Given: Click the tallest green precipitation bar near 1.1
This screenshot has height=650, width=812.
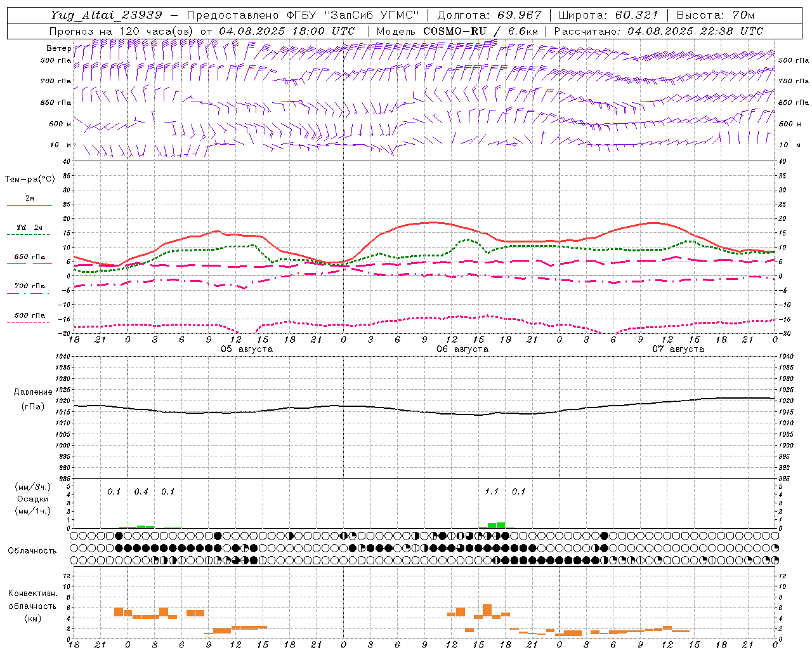Looking at the screenshot, I should [x=501, y=525].
